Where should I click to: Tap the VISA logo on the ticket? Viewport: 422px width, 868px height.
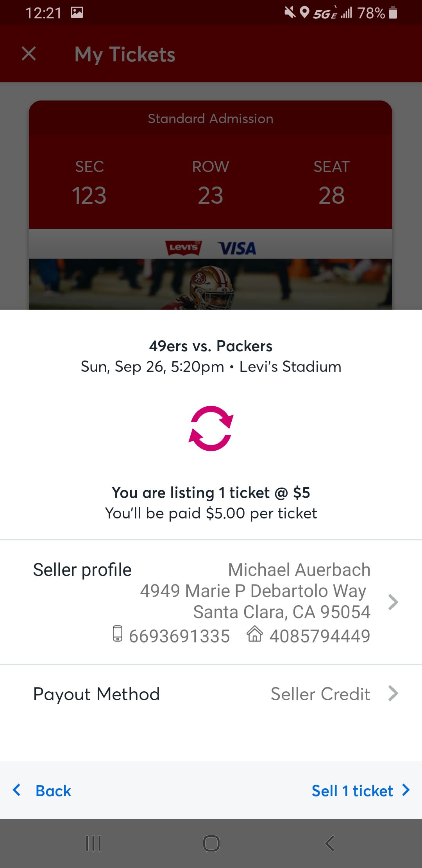pyautogui.click(x=237, y=248)
